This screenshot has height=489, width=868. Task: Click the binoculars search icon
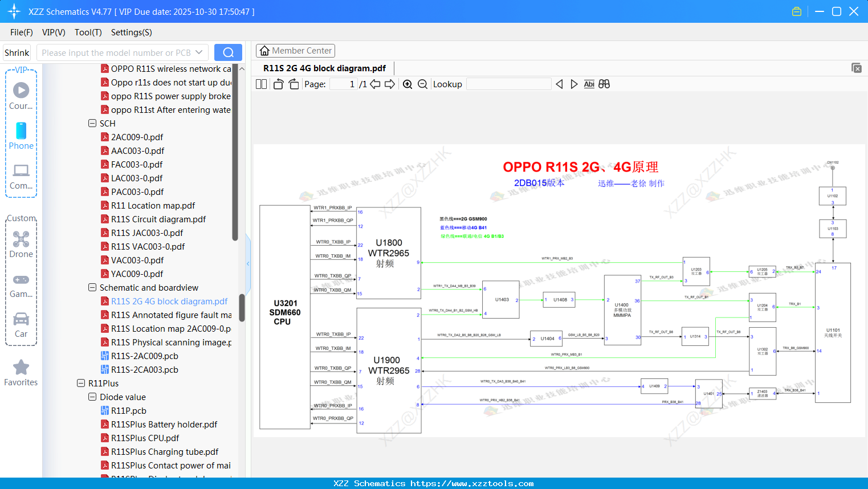(604, 84)
